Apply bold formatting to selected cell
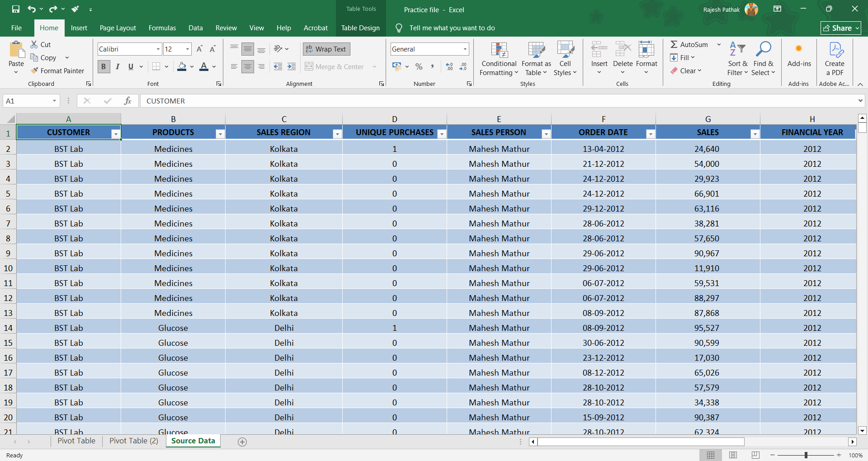Screen dimensions: 868x461 pyautogui.click(x=104, y=66)
